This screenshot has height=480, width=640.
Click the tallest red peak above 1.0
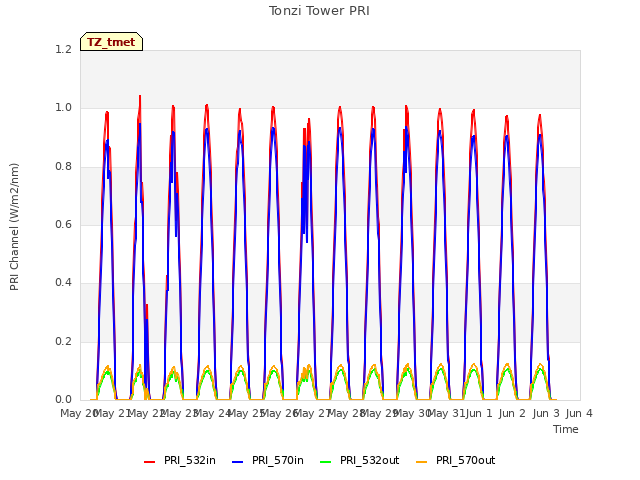click(x=140, y=97)
